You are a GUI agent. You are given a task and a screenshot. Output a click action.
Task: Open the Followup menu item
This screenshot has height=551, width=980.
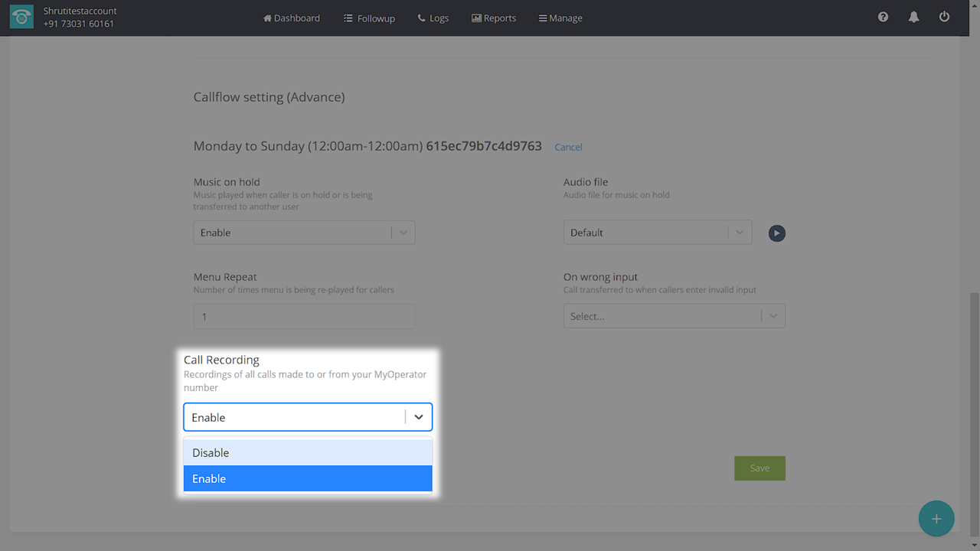pos(369,18)
